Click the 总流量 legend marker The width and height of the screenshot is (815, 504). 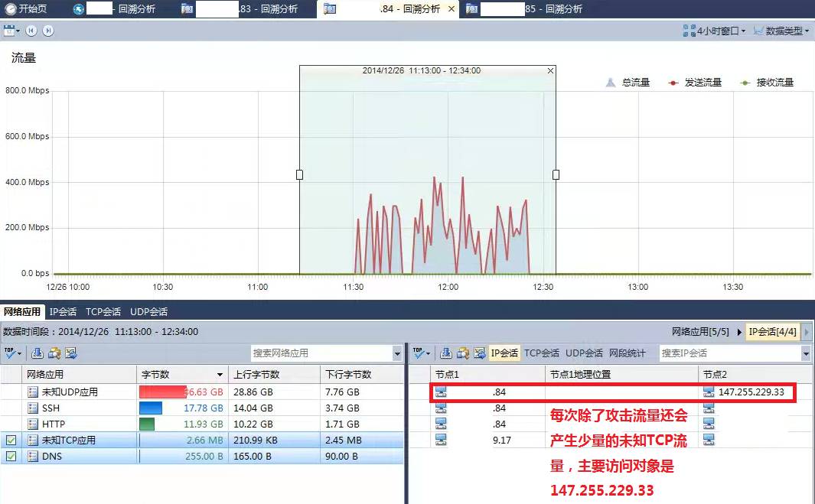pyautogui.click(x=611, y=82)
